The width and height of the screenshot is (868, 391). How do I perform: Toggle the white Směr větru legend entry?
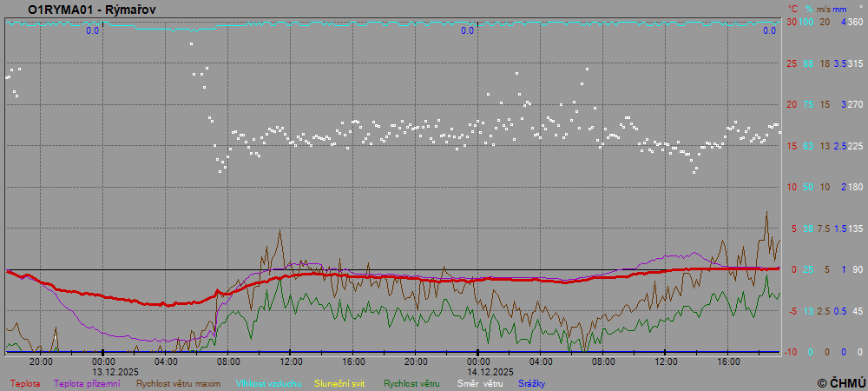(x=478, y=382)
